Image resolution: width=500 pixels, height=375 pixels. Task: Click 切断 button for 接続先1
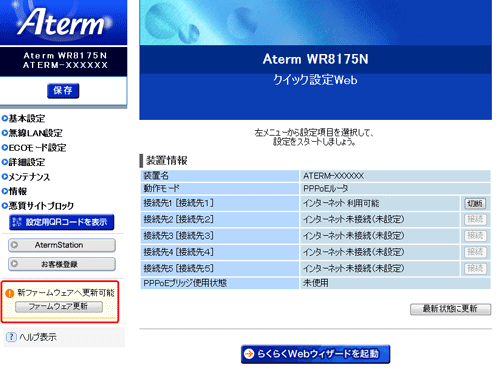coord(475,203)
